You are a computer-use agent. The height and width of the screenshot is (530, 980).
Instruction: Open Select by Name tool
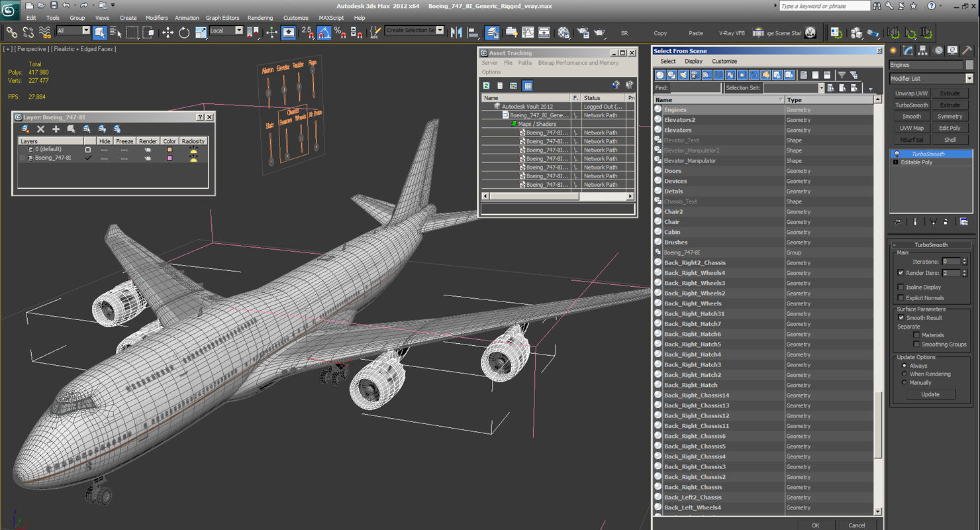coord(116,32)
